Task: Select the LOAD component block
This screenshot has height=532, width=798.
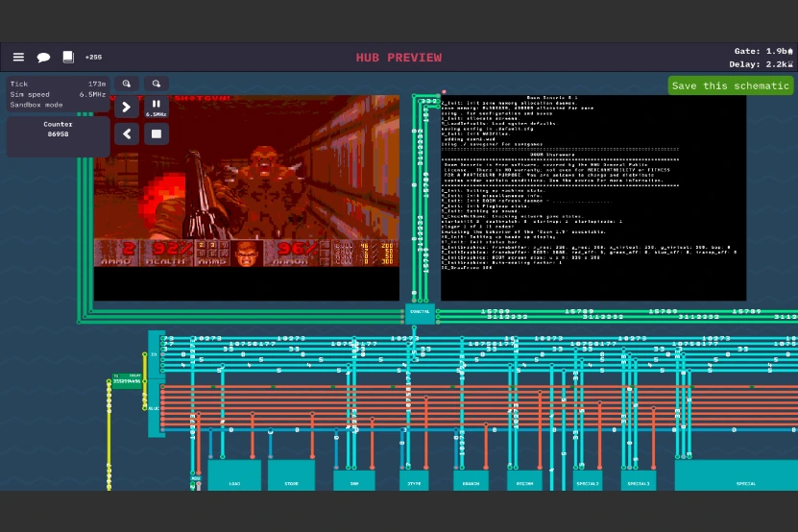Action: pos(234,475)
